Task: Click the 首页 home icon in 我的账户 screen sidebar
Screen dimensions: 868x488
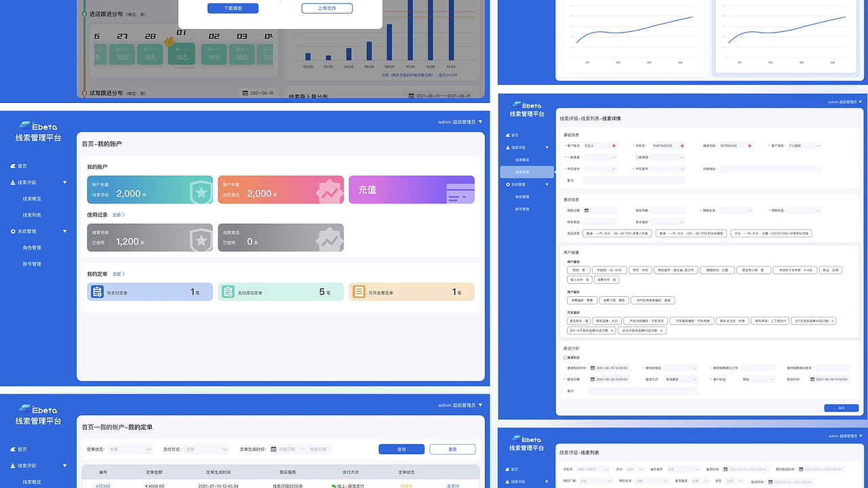Action: coord(13,165)
